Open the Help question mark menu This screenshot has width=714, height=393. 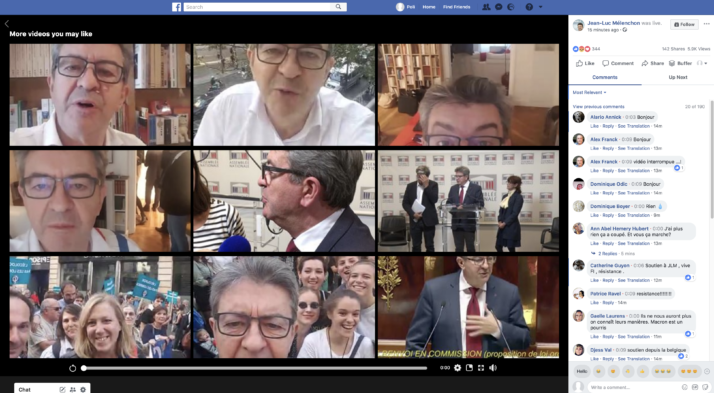[529, 7]
